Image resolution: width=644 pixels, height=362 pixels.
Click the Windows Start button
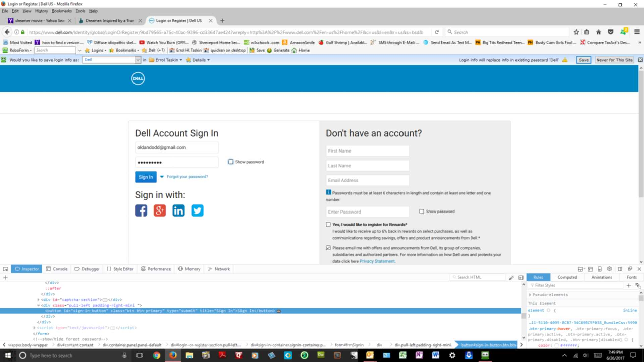pyautogui.click(x=8, y=355)
